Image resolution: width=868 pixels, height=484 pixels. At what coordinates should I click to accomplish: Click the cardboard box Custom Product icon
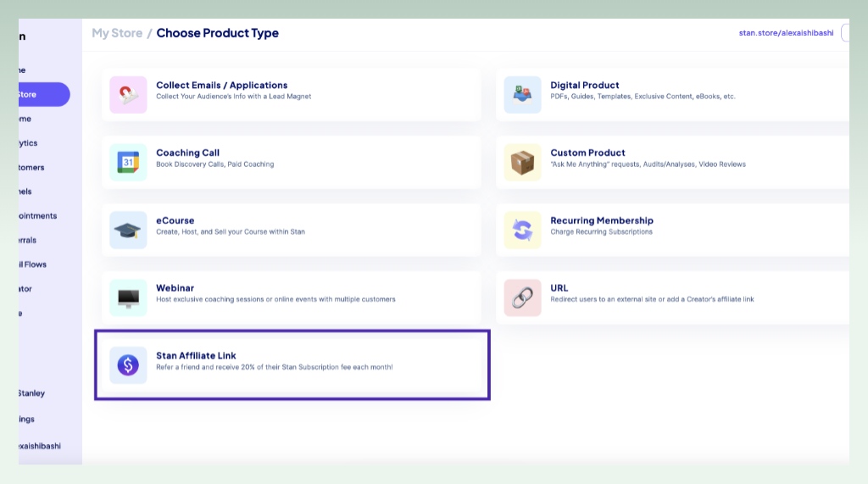tap(522, 162)
